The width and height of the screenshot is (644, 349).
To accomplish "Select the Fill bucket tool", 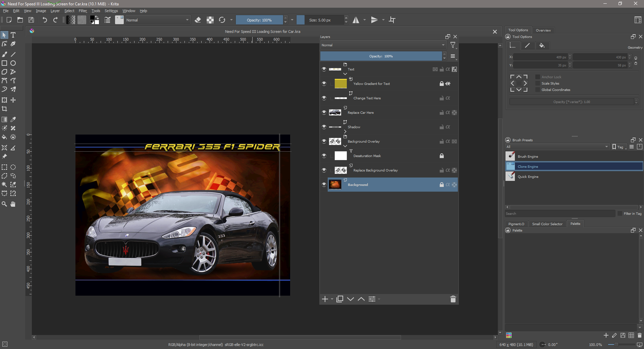I will (4, 137).
